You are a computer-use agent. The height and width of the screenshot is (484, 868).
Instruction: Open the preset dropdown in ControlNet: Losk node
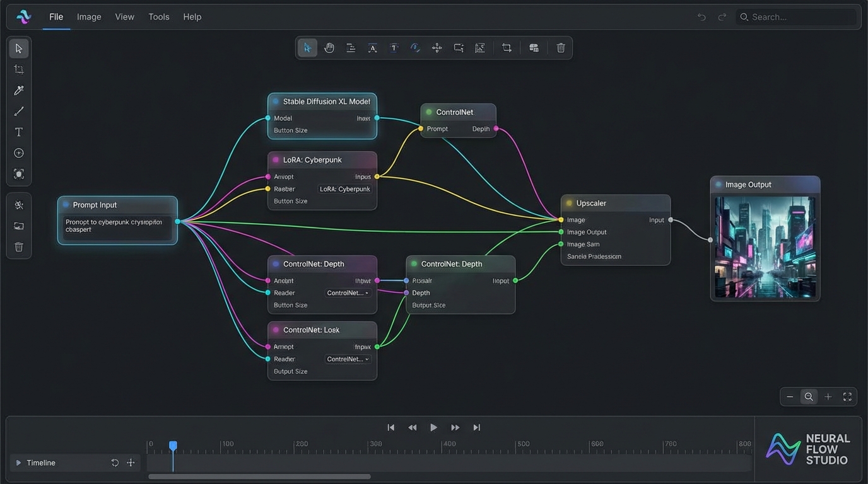click(x=348, y=359)
